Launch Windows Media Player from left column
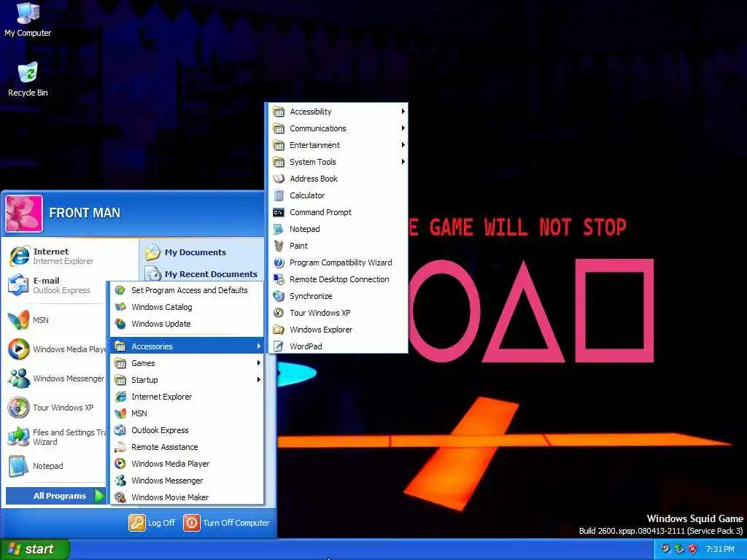The height and width of the screenshot is (560, 747). (56, 349)
